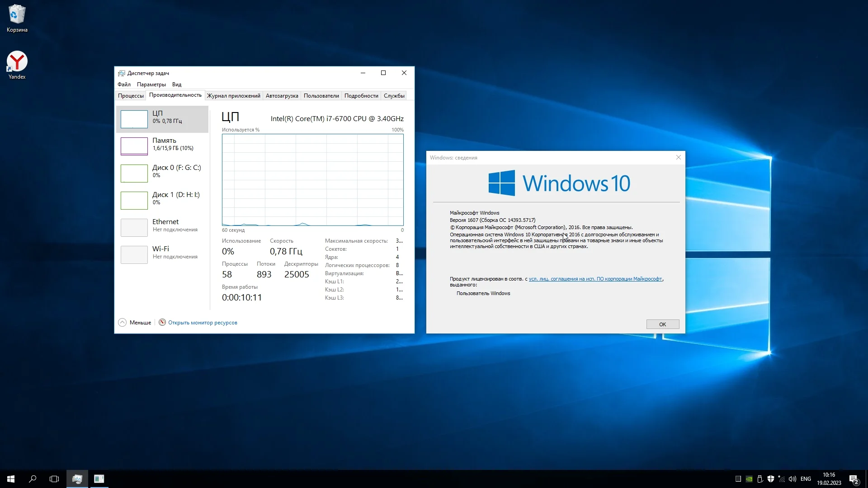
Task: Click the volume speaker tray icon
Action: pos(792,479)
